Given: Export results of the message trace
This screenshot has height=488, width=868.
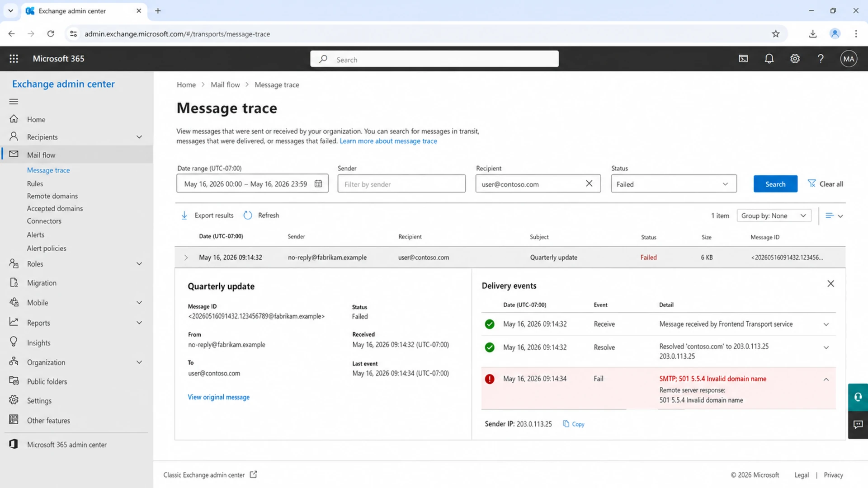Looking at the screenshot, I should point(208,216).
